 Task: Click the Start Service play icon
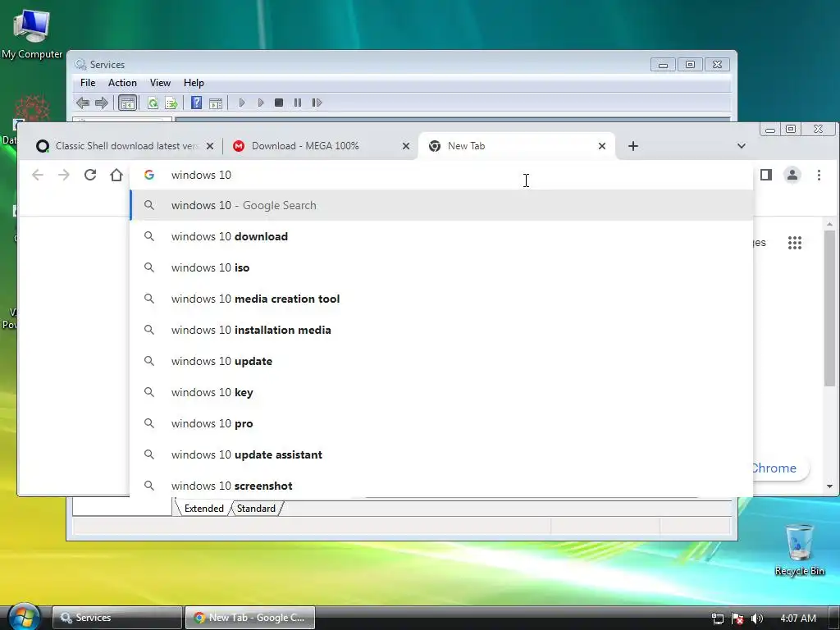click(242, 103)
